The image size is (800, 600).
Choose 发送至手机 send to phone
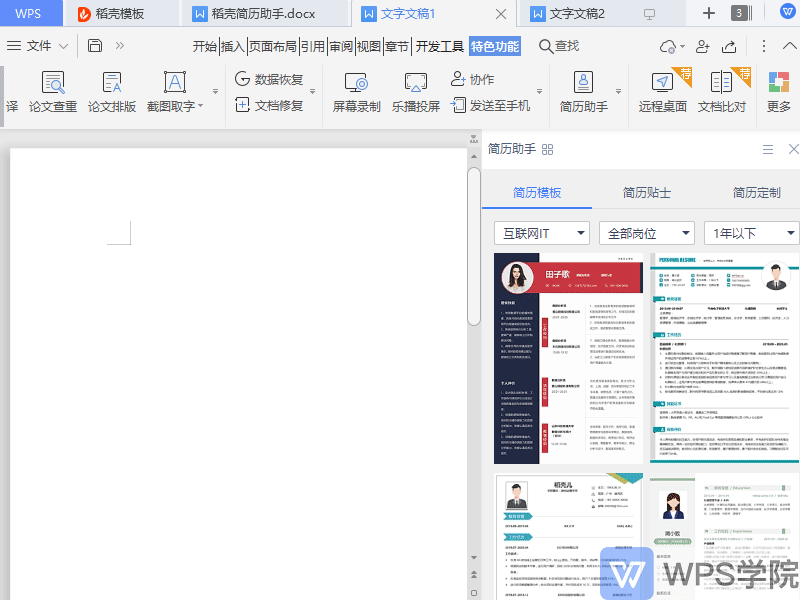(x=490, y=106)
